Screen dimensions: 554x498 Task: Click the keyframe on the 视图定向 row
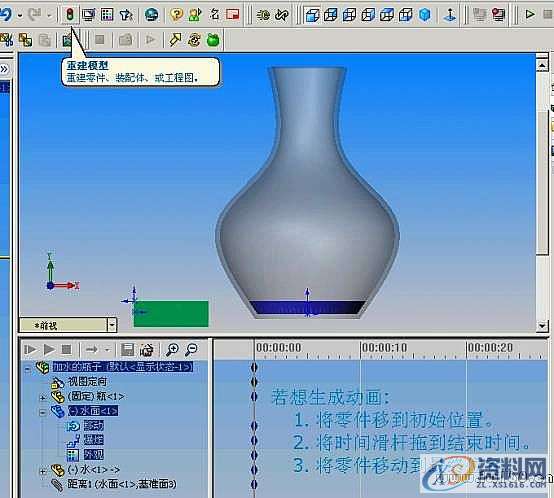254,382
